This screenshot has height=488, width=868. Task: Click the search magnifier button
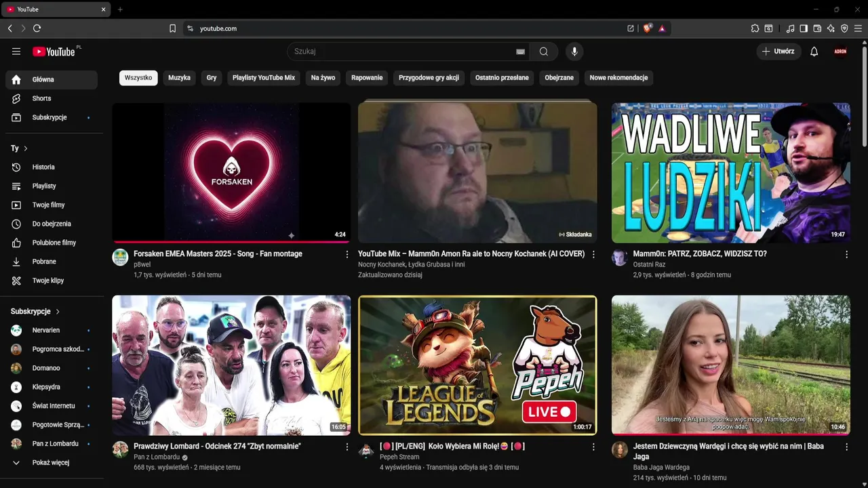(544, 52)
